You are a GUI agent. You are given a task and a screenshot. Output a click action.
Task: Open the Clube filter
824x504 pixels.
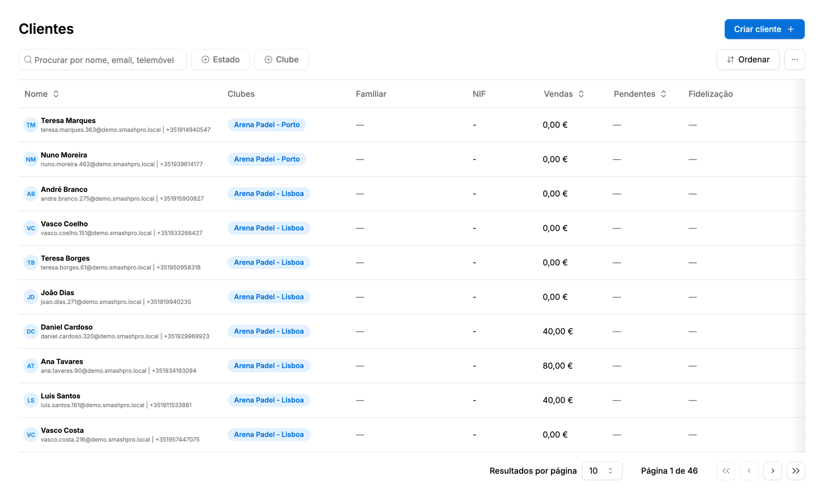282,60
